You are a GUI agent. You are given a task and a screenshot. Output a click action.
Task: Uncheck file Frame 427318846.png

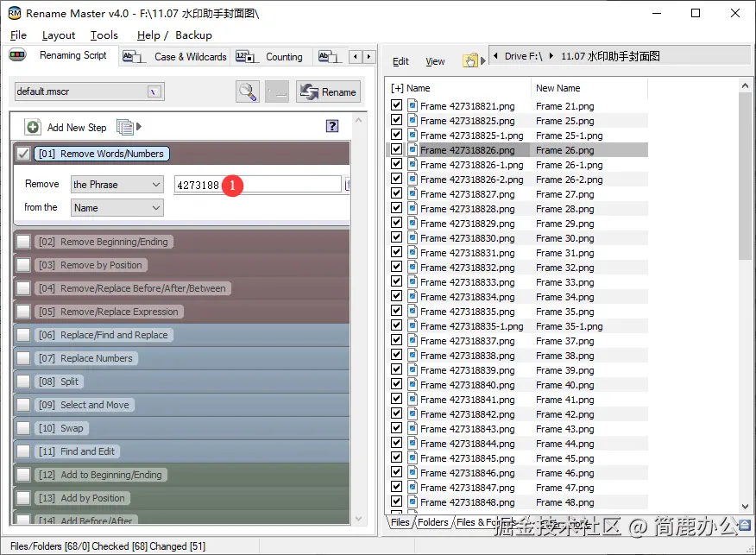(396, 472)
